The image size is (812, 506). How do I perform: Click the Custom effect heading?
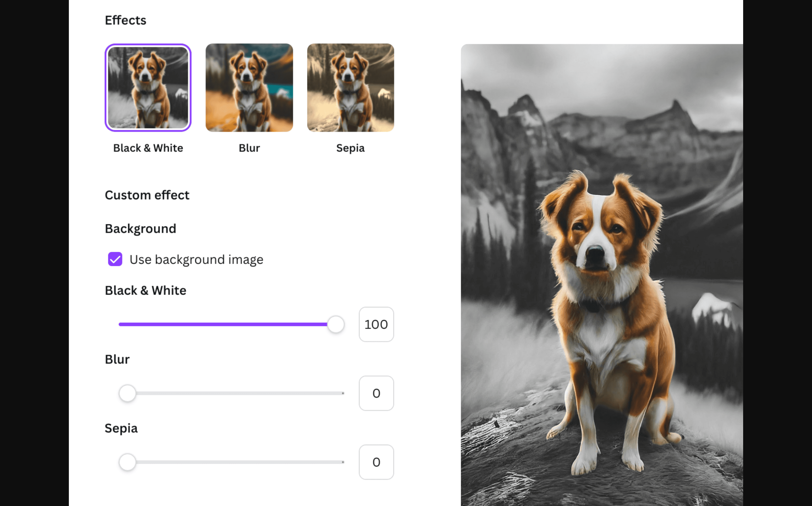(147, 195)
